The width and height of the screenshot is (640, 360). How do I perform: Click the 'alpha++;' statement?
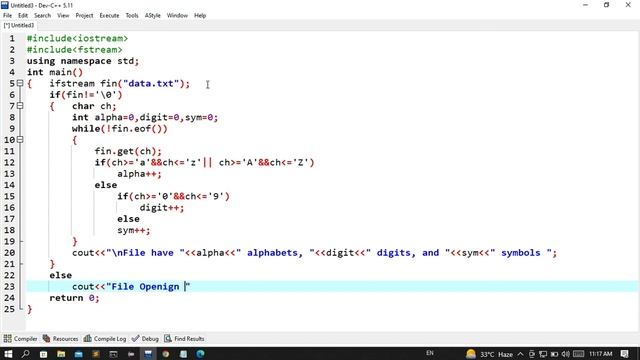(x=139, y=174)
